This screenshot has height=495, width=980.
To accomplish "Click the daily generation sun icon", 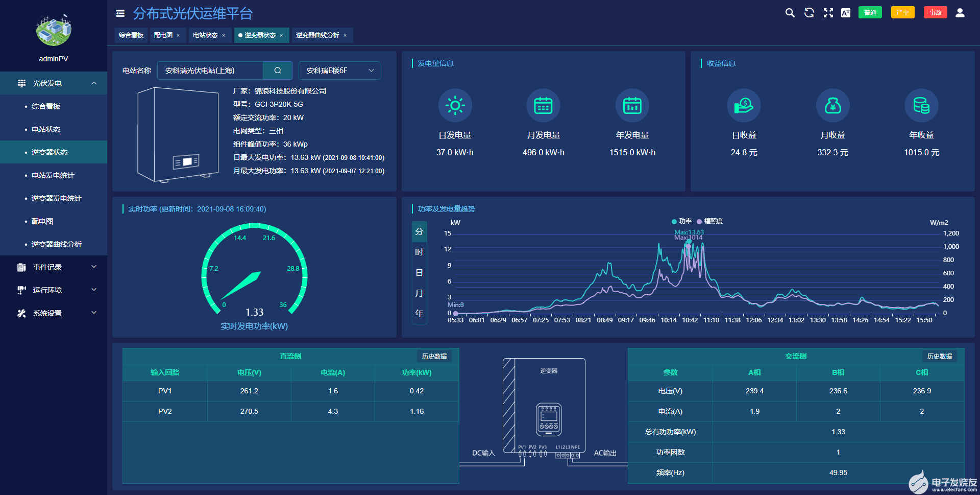I will coord(455,106).
